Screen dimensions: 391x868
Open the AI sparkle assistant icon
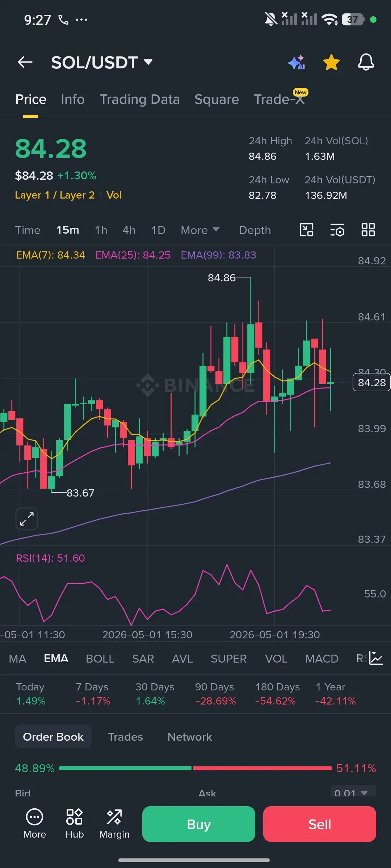tap(297, 62)
